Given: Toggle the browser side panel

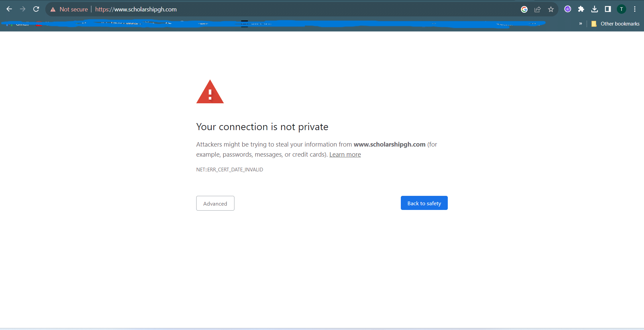Looking at the screenshot, I should [608, 9].
